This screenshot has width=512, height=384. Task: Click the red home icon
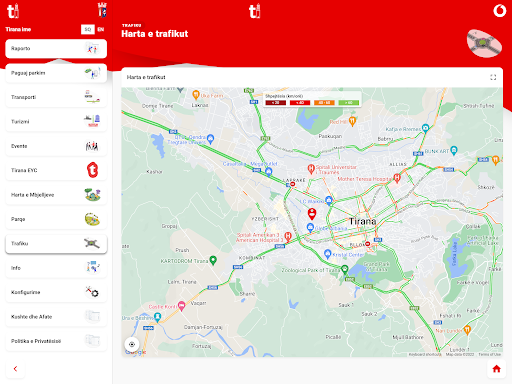point(497,369)
